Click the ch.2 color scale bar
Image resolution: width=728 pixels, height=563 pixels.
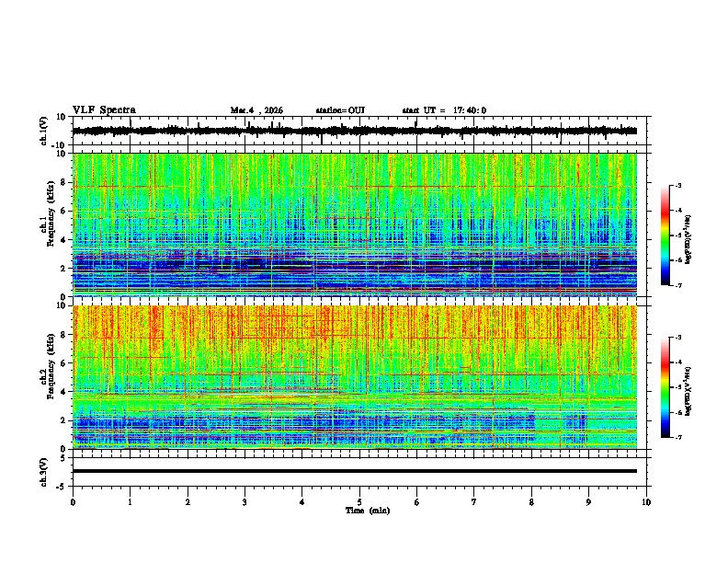pos(665,387)
